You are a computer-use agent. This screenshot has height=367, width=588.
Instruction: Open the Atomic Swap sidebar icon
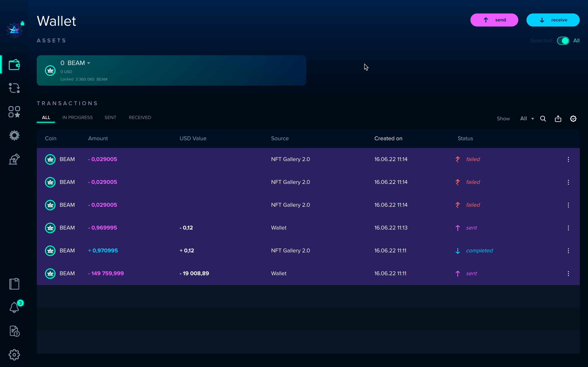click(14, 88)
